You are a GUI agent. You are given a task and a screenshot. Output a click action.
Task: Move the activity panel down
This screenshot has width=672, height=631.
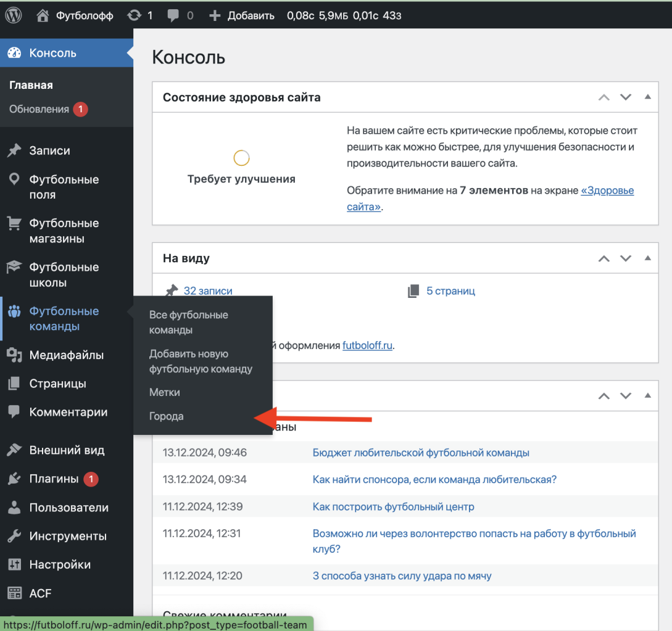point(626,396)
